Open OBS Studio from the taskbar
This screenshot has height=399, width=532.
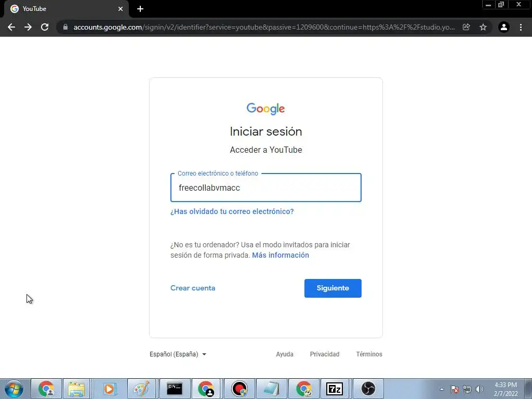click(368, 389)
